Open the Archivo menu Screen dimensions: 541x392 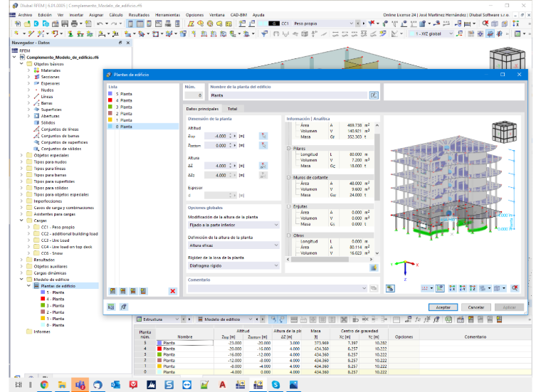(x=25, y=15)
